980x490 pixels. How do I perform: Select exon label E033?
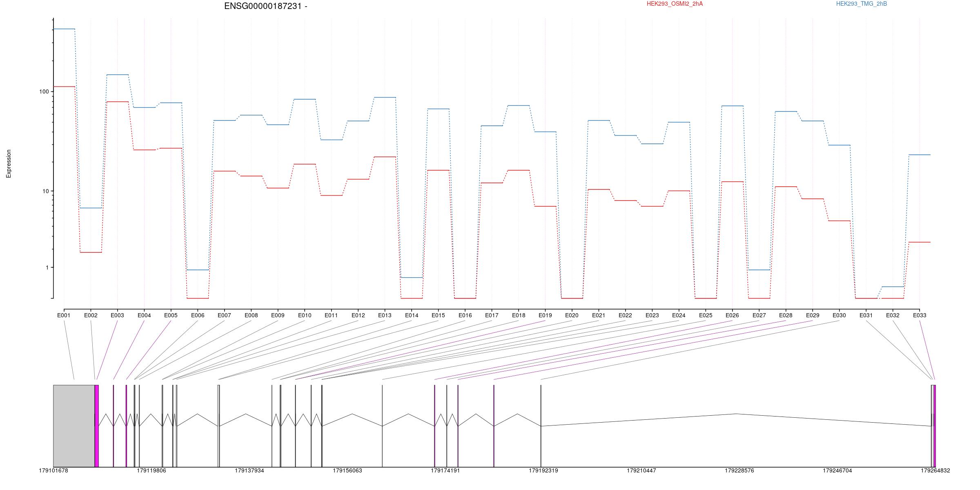click(920, 315)
